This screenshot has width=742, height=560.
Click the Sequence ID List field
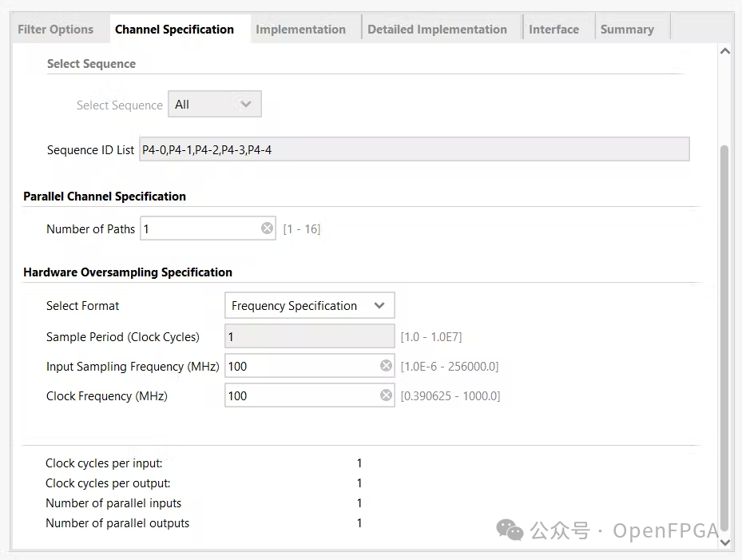[414, 149]
